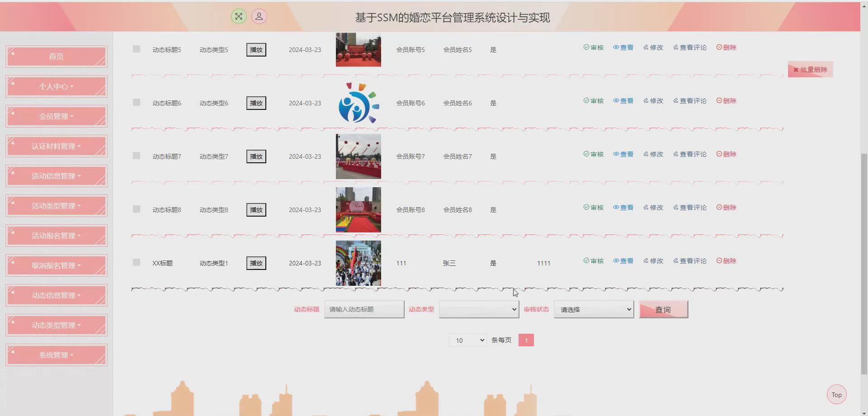This screenshot has height=416, width=868.
Task: Edit the 动态标题6 row
Action: point(653,101)
